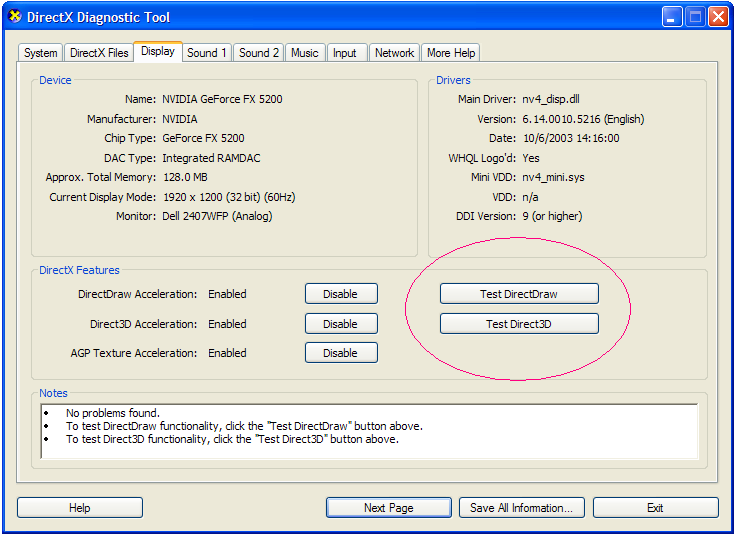
Task: Select memory value 128.0 MB
Action: [x=185, y=177]
